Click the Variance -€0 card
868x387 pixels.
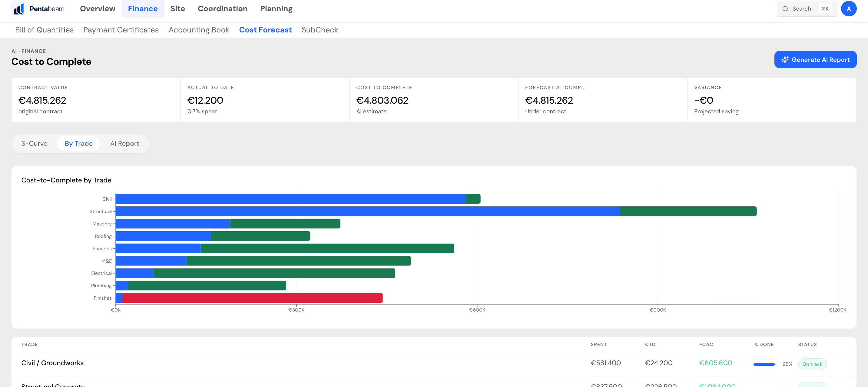click(772, 100)
